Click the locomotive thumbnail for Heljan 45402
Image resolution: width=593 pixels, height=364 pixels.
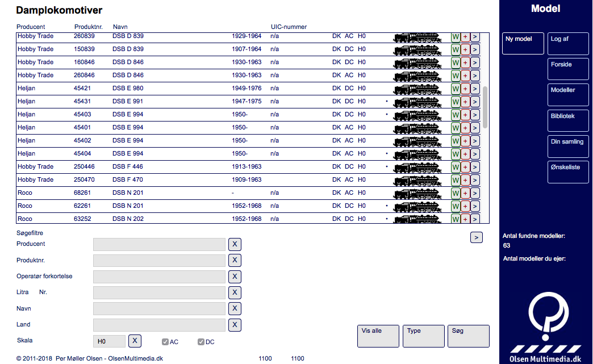tap(417, 142)
